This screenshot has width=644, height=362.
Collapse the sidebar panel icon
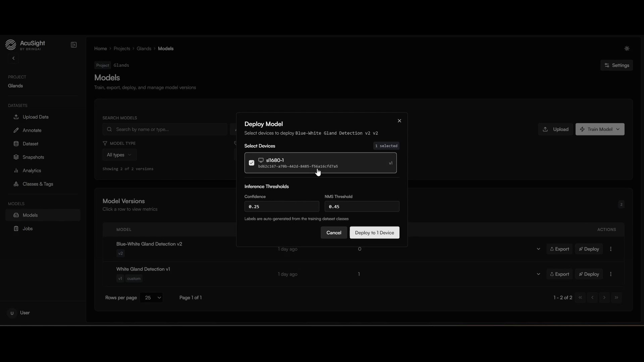coord(74,45)
